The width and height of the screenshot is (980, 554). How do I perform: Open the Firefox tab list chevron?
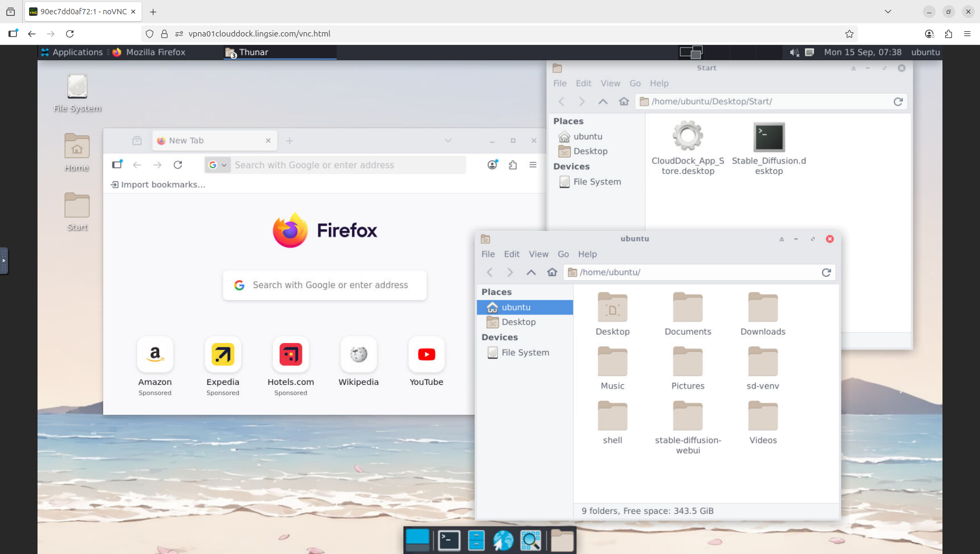[448, 140]
